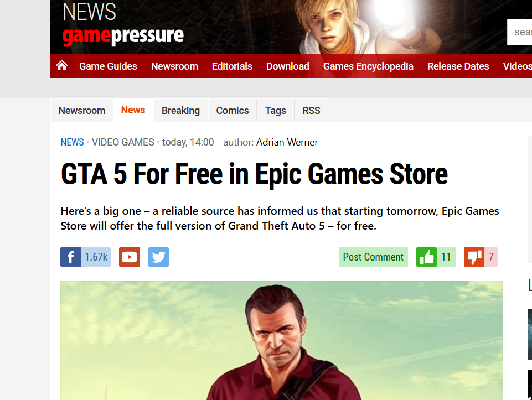532x400 pixels.
Task: Open author Adrian Werner's profile link
Action: pyautogui.click(x=287, y=142)
